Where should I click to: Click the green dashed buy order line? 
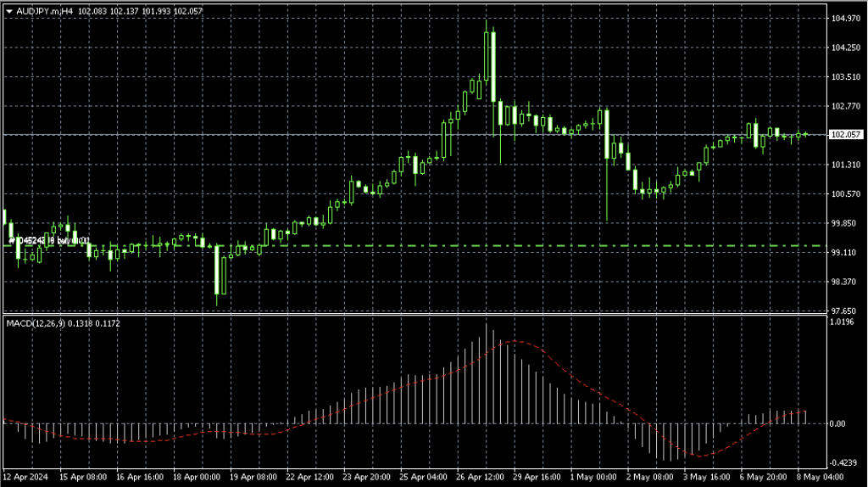509,246
